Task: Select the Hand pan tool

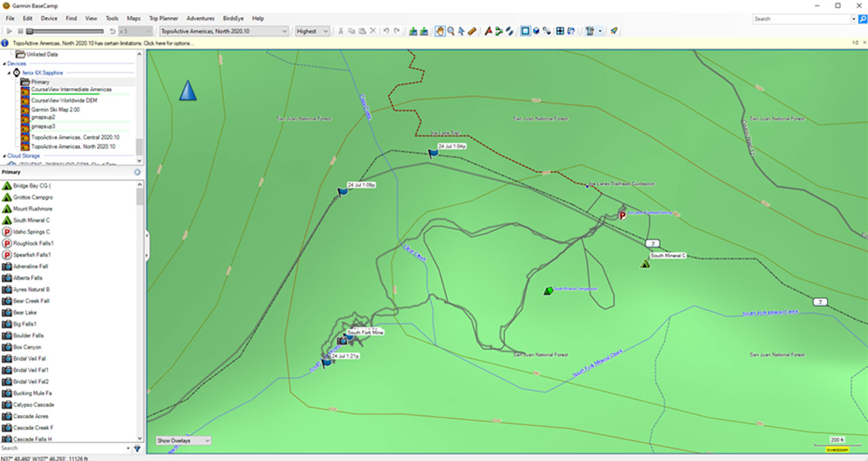Action: 440,31
